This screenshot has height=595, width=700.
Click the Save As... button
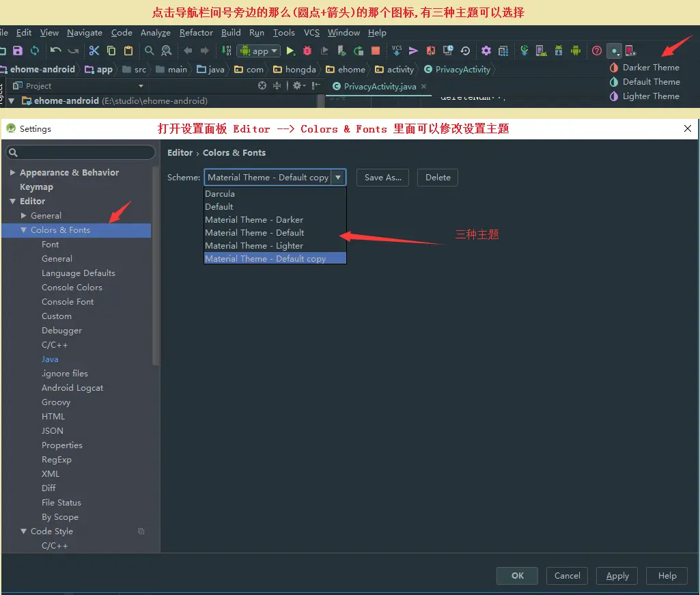click(x=382, y=177)
